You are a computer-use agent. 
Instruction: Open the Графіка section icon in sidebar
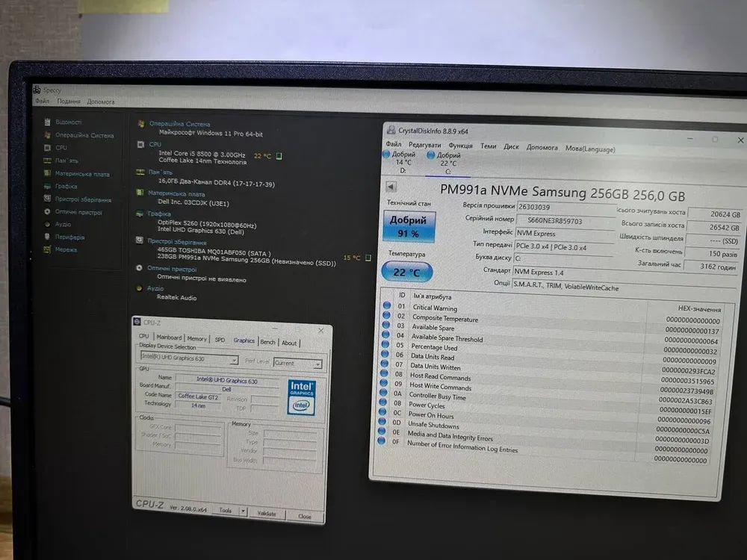[x=47, y=187]
